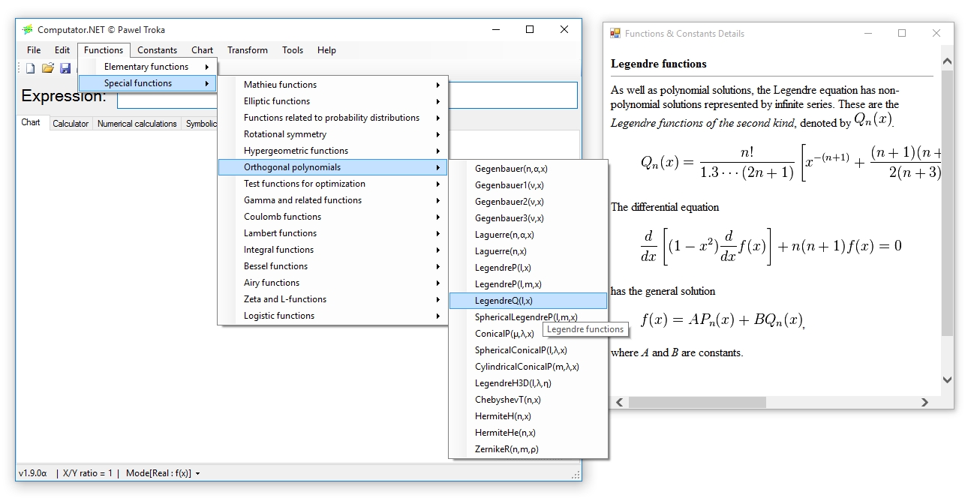Select HermiteH(n,x) function

528,416
